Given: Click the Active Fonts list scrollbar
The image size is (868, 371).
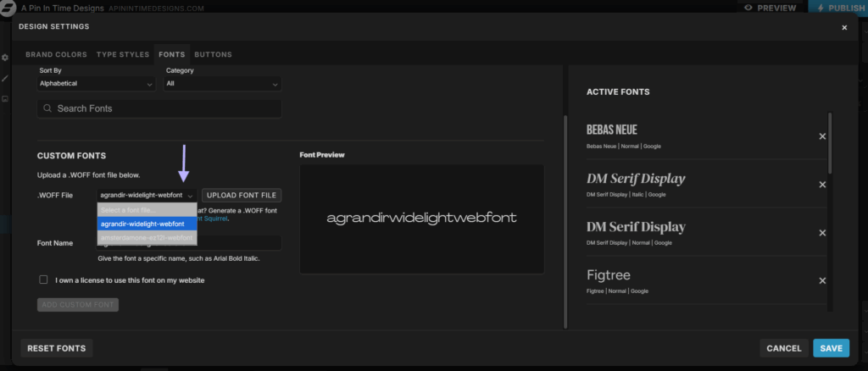Looking at the screenshot, I should [830, 144].
